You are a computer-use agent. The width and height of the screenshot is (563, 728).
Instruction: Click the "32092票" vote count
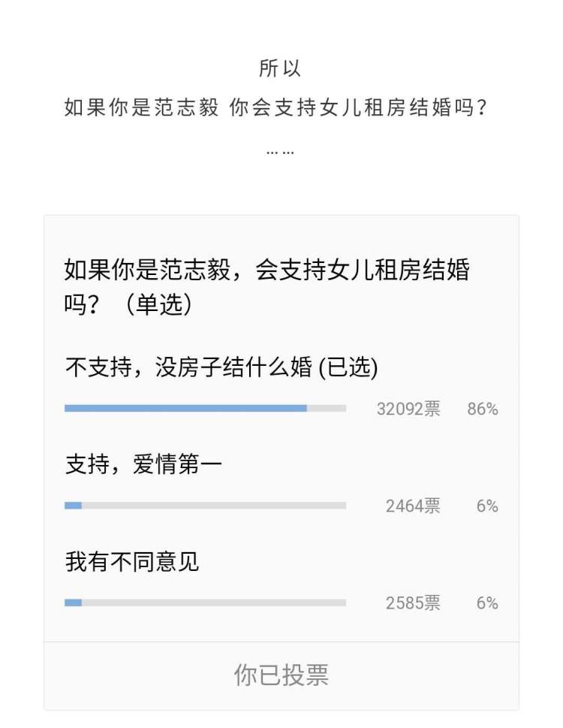tap(408, 409)
